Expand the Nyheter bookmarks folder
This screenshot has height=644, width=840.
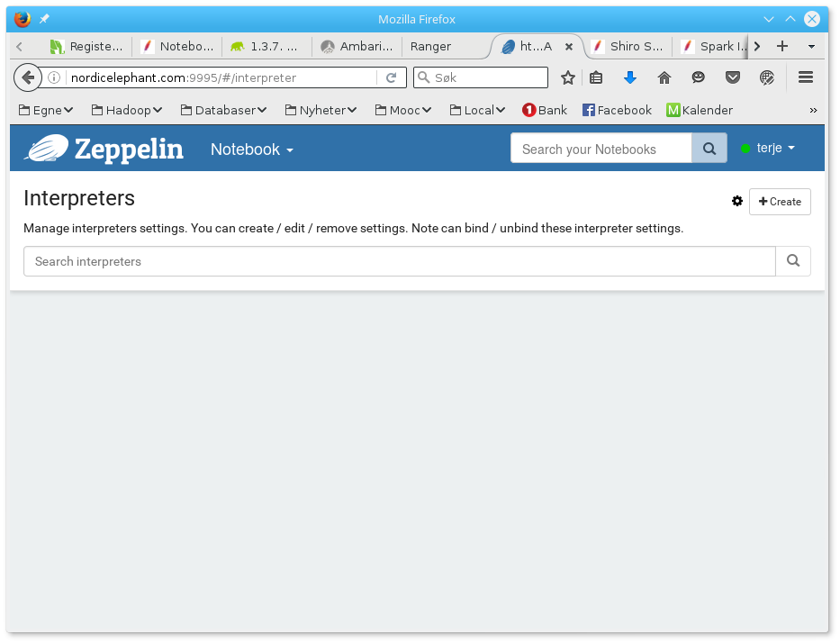coord(321,111)
